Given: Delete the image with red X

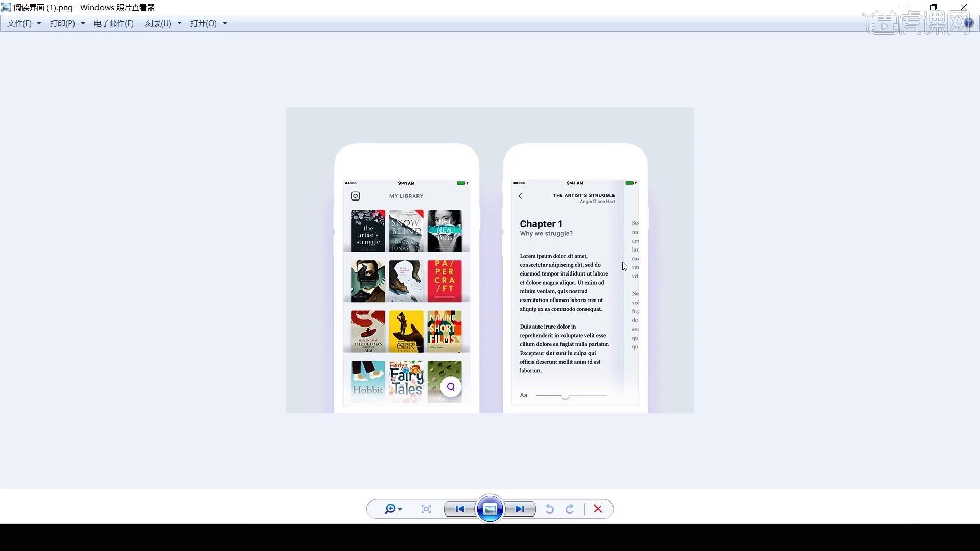Looking at the screenshot, I should point(598,509).
